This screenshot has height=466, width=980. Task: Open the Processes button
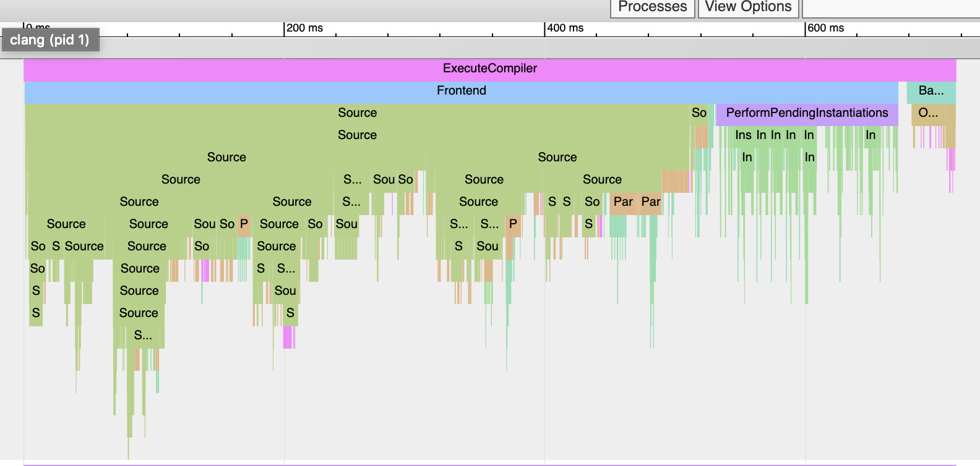click(652, 7)
